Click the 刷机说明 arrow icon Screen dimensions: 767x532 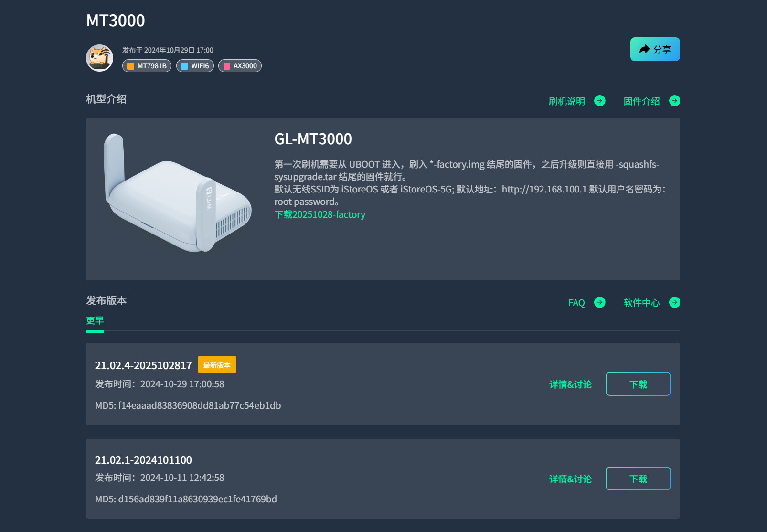[x=599, y=101]
